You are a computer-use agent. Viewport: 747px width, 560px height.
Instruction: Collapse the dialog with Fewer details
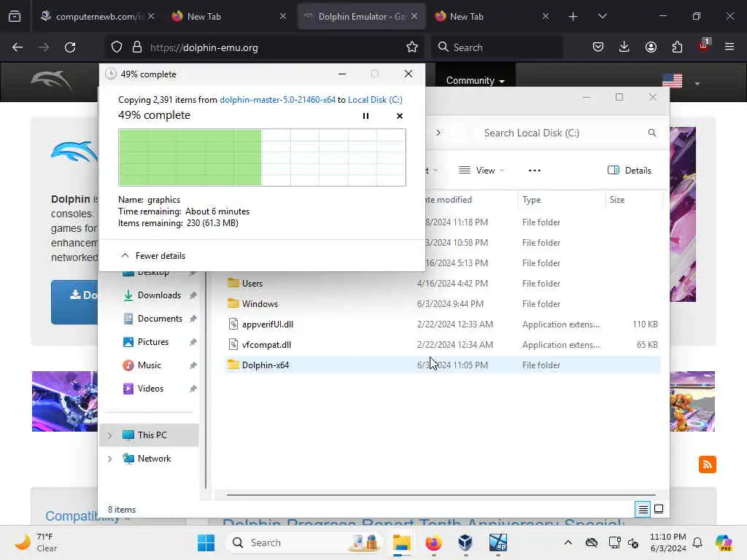pyautogui.click(x=153, y=256)
